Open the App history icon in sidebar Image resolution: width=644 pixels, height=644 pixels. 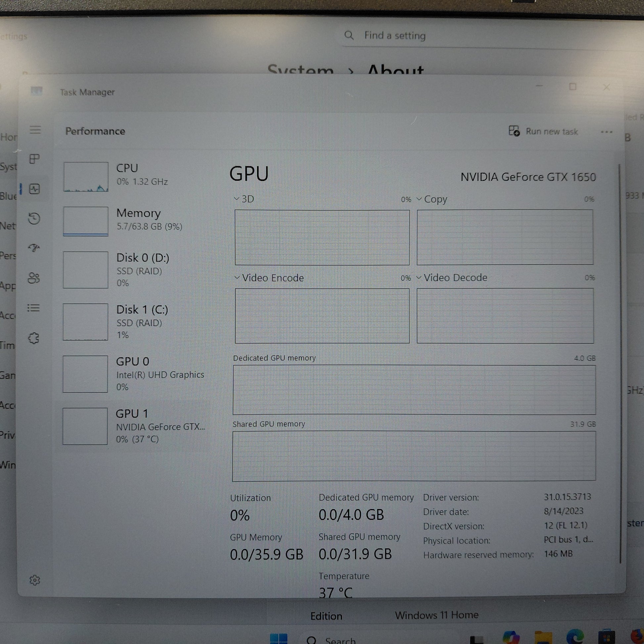(x=34, y=219)
